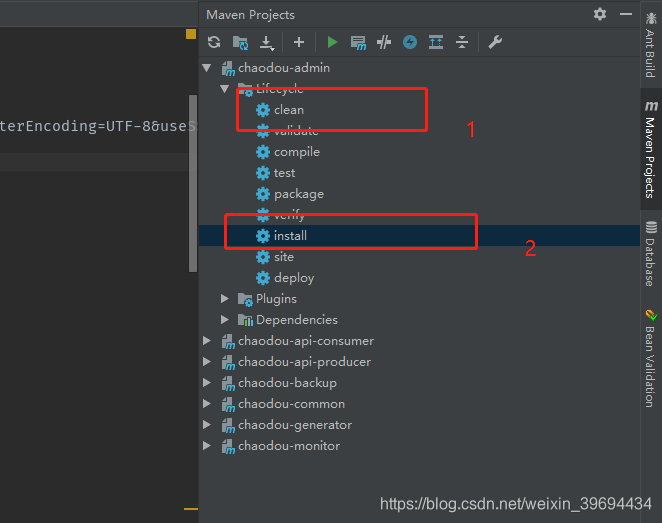Image resolution: width=662 pixels, height=523 pixels.
Task: Select the site lifecycle goal
Action: pos(284,257)
